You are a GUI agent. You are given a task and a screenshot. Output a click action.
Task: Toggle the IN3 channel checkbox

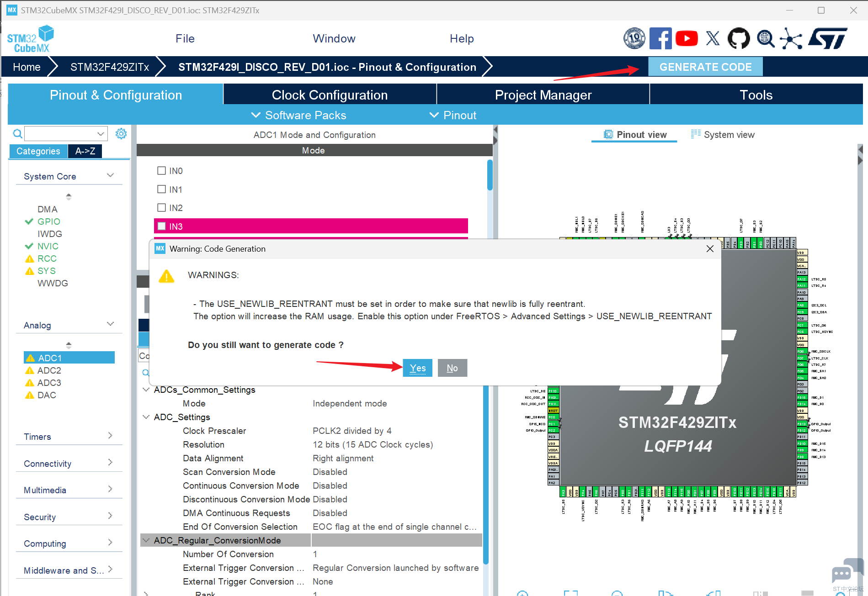[161, 226]
